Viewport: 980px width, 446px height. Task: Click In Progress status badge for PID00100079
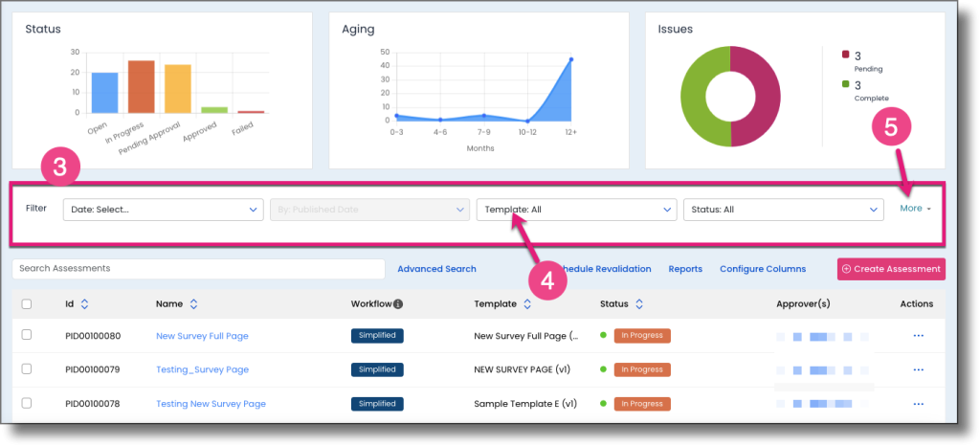pos(642,369)
